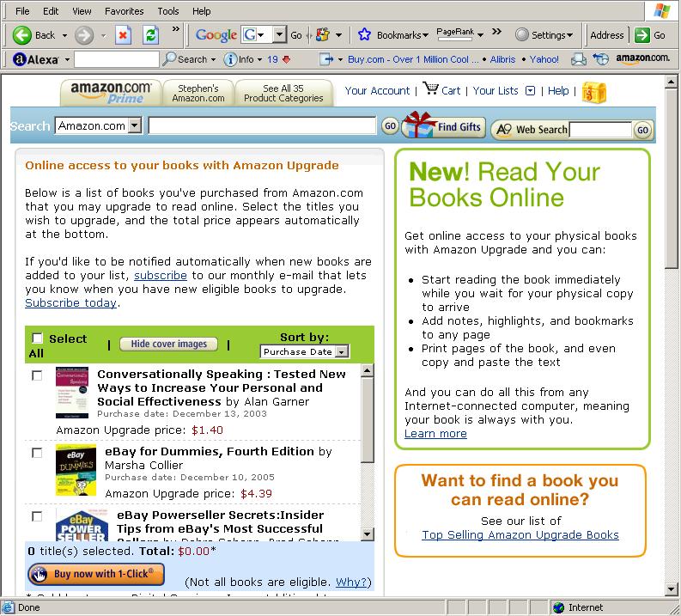Open the File menu
681x616 pixels.
(22, 11)
